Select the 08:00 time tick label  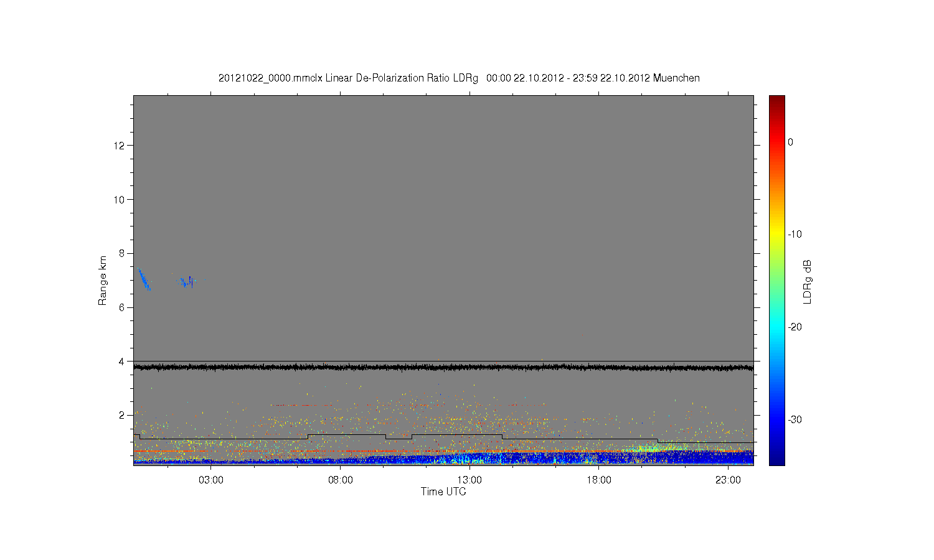pos(341,480)
